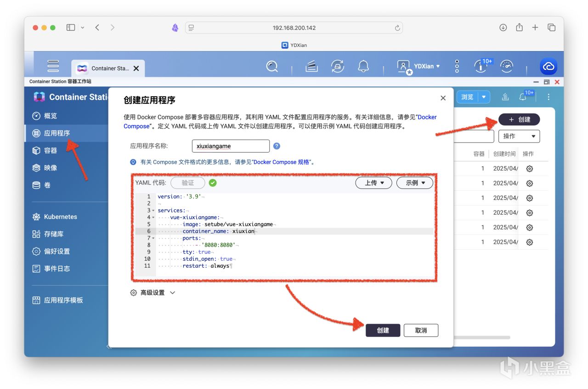Collapse the services: fold arrow on line 3
This screenshot has width=588, height=389.
pos(153,211)
